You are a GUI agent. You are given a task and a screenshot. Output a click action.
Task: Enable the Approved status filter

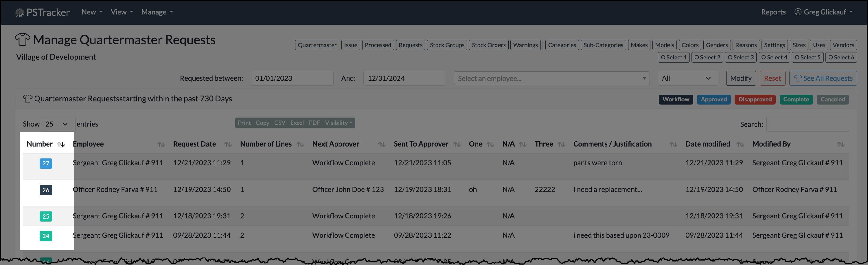click(x=714, y=99)
